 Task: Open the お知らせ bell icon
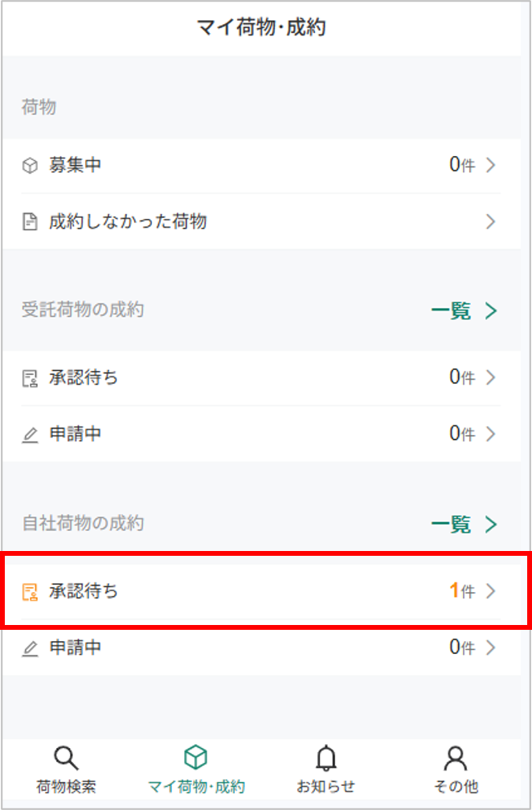(x=325, y=758)
